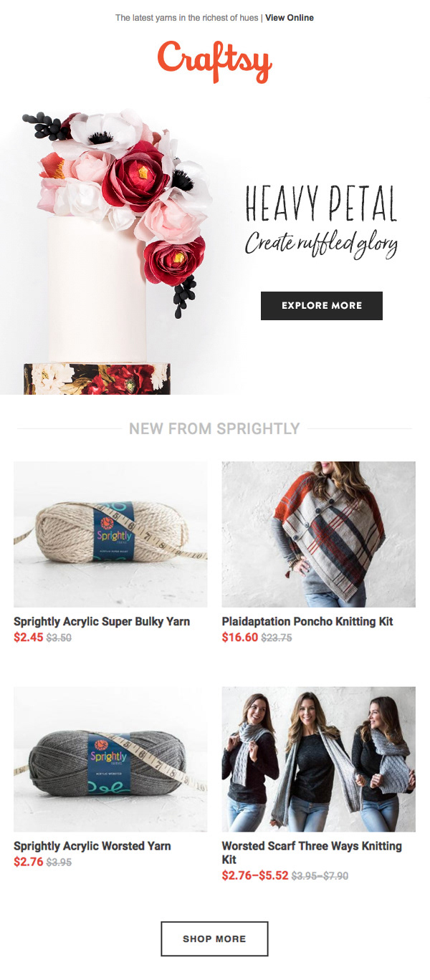Click the Heavy Petal headline
Screen dimensions: 430x980
321,203
